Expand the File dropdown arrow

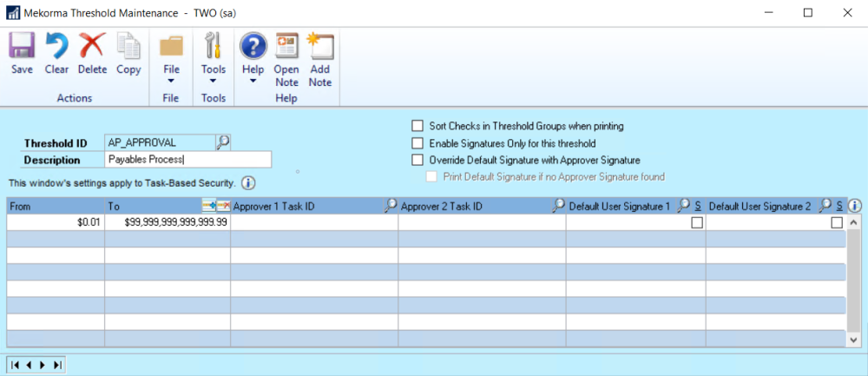pos(171,82)
